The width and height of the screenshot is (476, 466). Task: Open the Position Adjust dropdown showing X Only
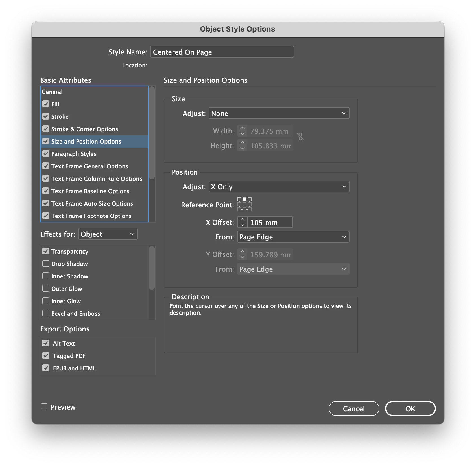tap(279, 187)
